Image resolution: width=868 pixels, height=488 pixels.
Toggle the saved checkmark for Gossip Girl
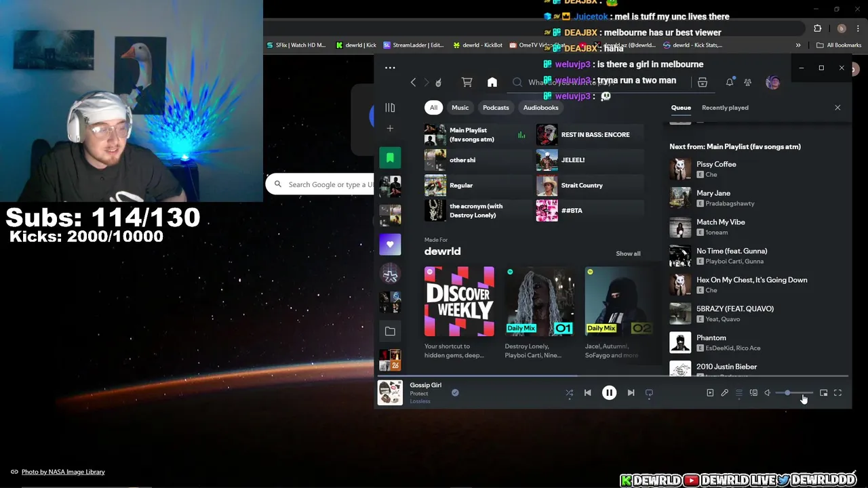coord(455,392)
